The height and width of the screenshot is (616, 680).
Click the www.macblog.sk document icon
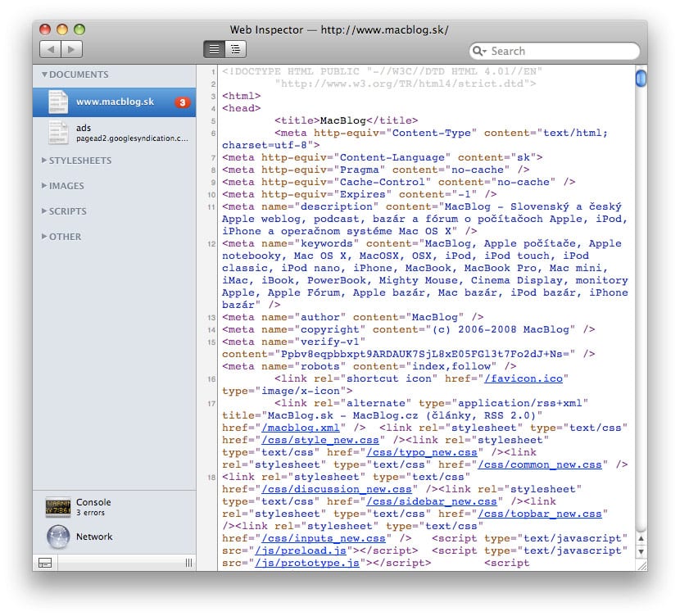point(58,102)
